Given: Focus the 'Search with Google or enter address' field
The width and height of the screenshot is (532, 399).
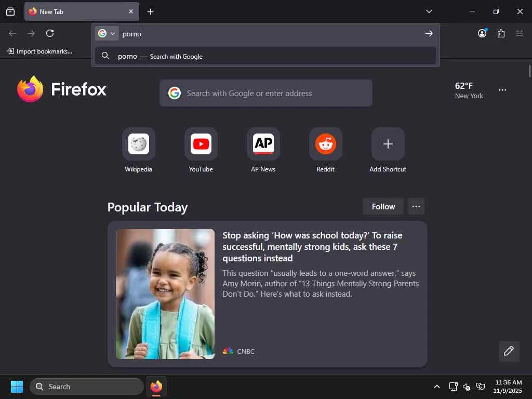Looking at the screenshot, I should tap(265, 93).
